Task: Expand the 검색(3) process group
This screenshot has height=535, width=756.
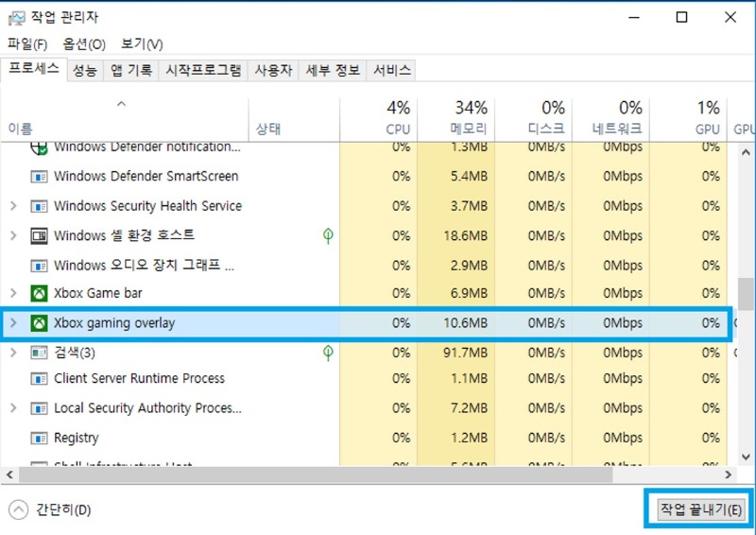Action: pos(13,354)
